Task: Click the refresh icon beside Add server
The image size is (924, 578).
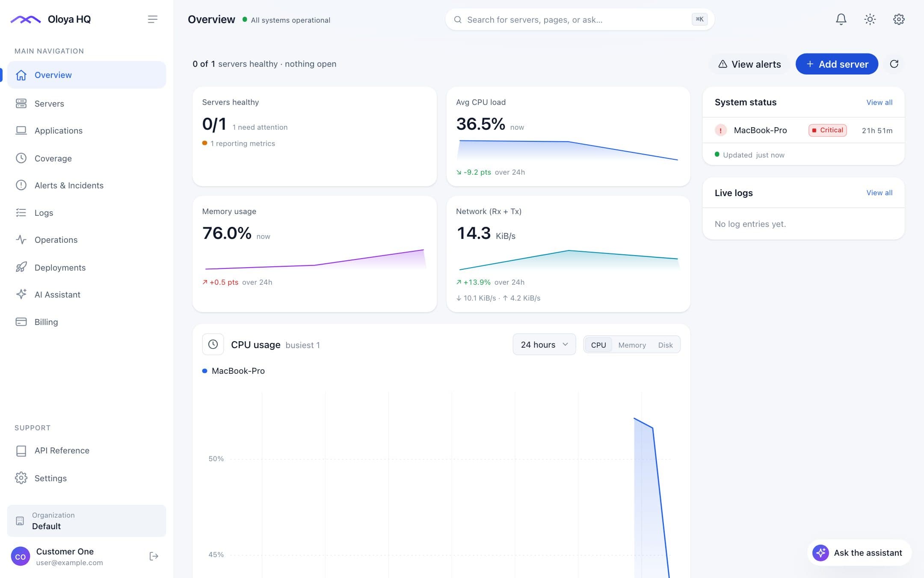Action: click(894, 64)
